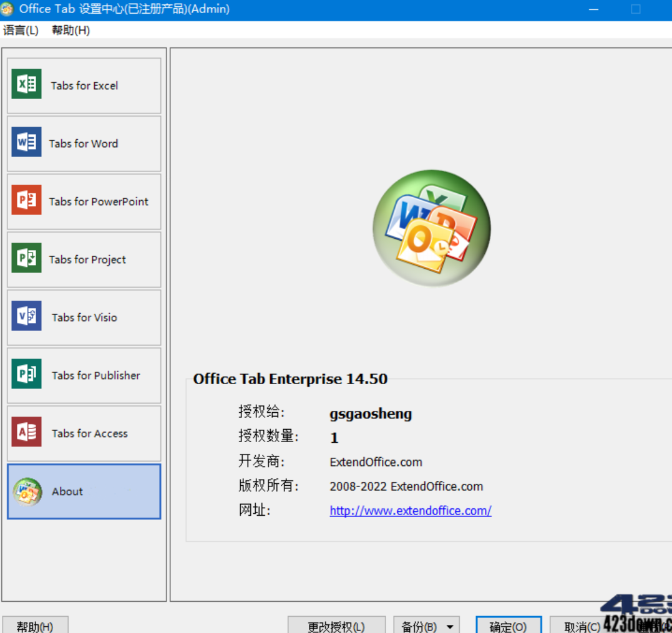Click the About globe icon in the sidebar

click(x=27, y=491)
